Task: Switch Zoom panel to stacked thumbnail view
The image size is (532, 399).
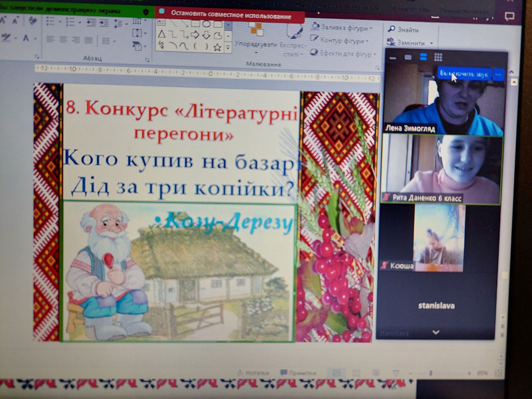Action: click(423, 57)
